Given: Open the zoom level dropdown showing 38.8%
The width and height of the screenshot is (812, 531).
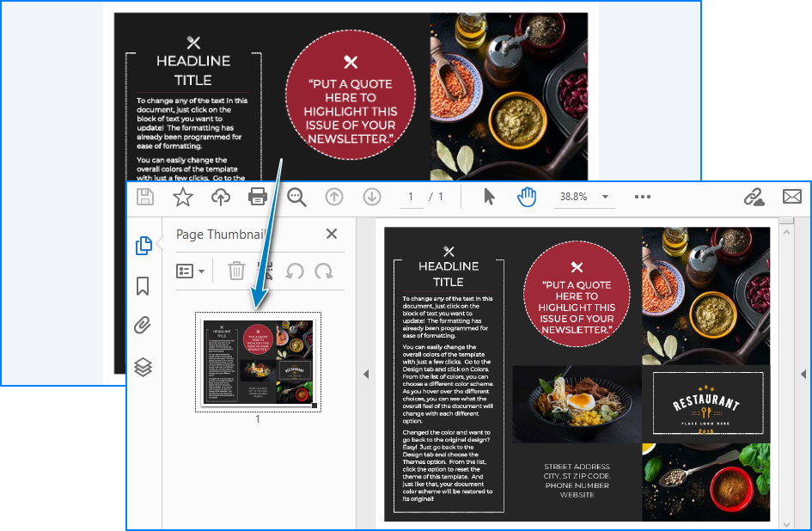Looking at the screenshot, I should (584, 197).
